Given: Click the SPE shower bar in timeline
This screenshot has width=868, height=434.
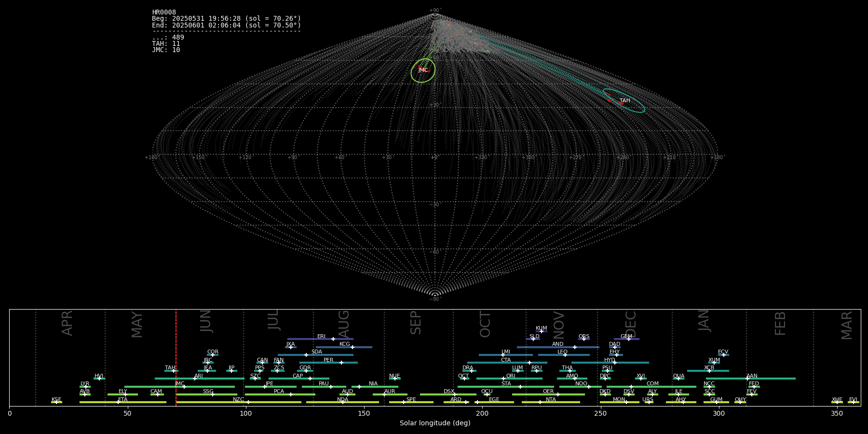Looking at the screenshot, I should tap(411, 402).
